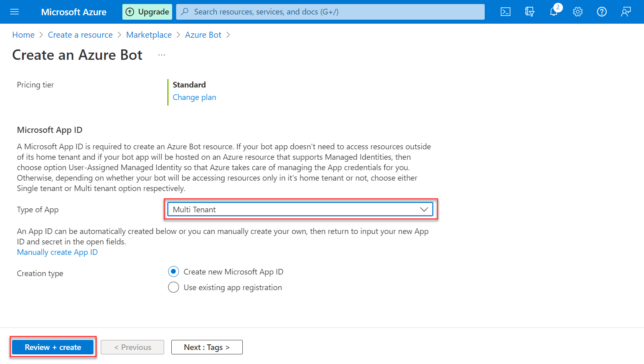Image resolution: width=644 pixels, height=364 pixels.
Task: Open the ellipsis more options menu
Action: pos(162,55)
